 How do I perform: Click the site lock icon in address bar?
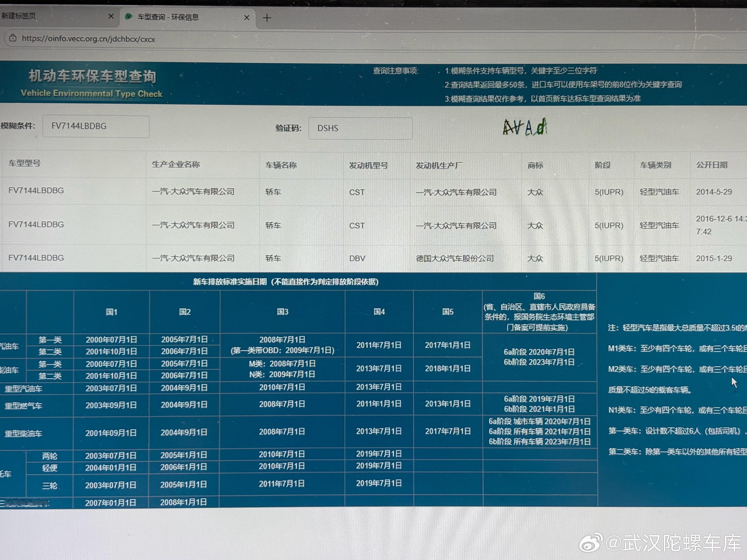(x=13, y=38)
